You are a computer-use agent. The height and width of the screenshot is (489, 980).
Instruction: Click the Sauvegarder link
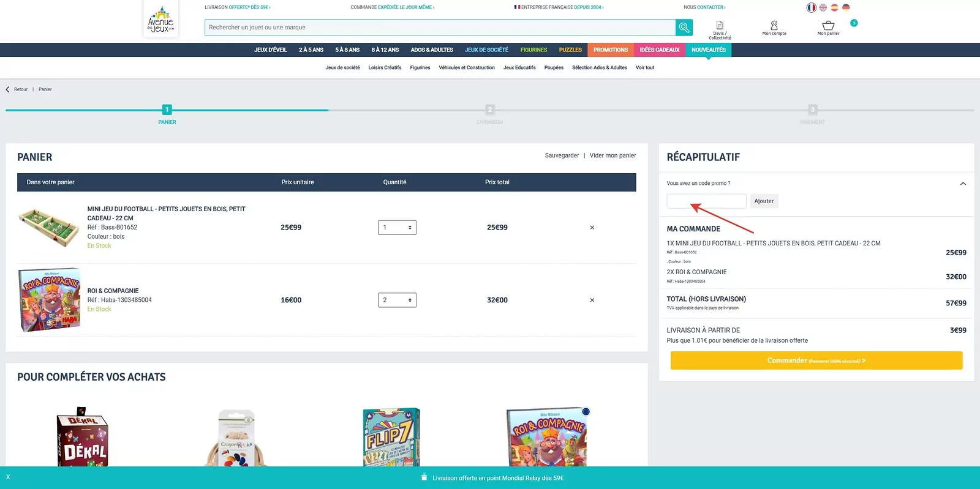click(562, 155)
